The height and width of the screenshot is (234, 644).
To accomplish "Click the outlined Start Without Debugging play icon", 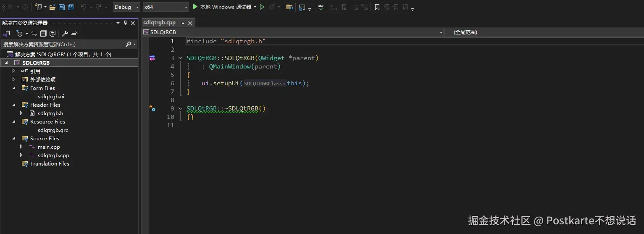I will coord(262,7).
